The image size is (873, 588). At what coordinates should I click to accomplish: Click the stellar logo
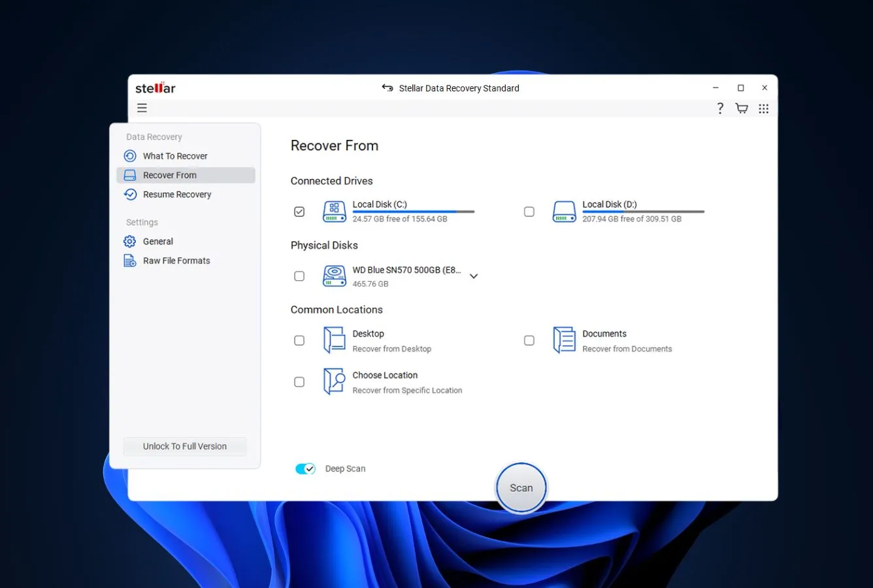[x=156, y=88]
